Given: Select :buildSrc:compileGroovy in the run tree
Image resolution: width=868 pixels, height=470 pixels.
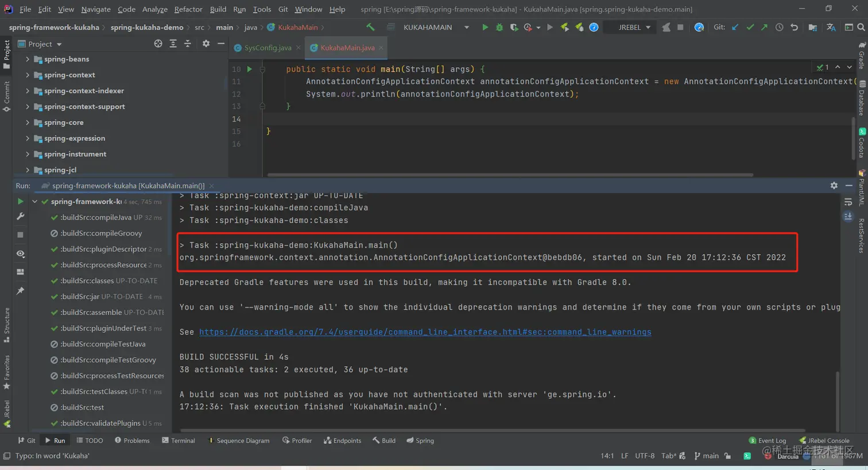Looking at the screenshot, I should (101, 233).
